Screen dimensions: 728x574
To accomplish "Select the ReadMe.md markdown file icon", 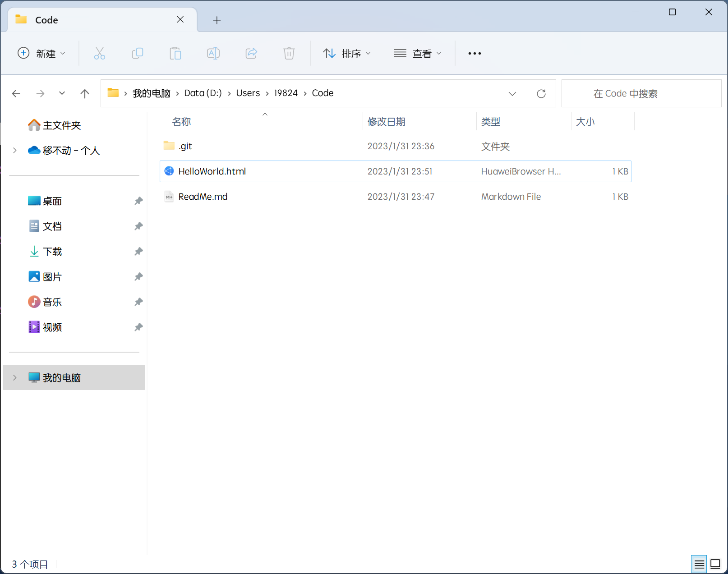I will [169, 196].
